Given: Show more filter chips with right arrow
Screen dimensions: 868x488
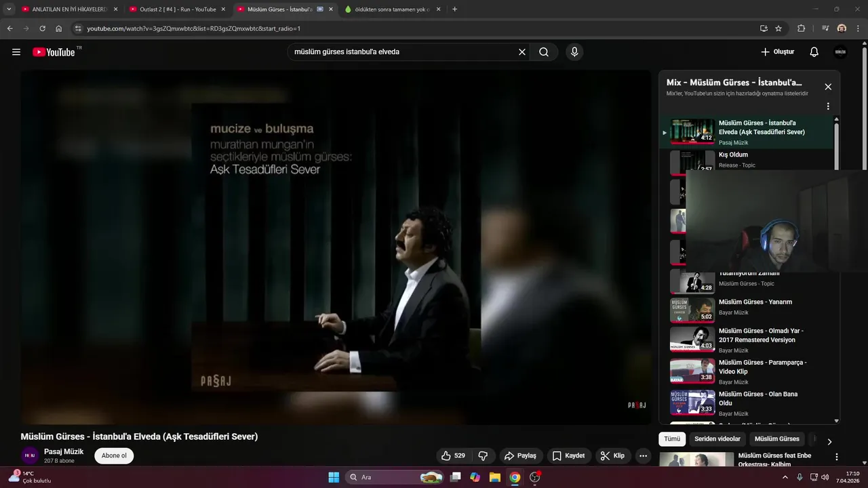Looking at the screenshot, I should [x=829, y=441].
